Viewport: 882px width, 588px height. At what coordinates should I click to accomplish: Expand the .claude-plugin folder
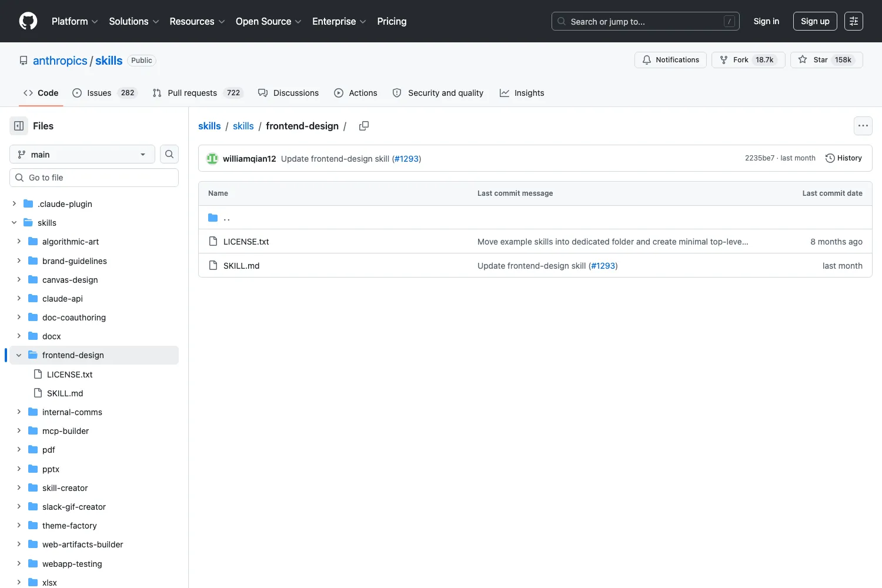click(14, 203)
